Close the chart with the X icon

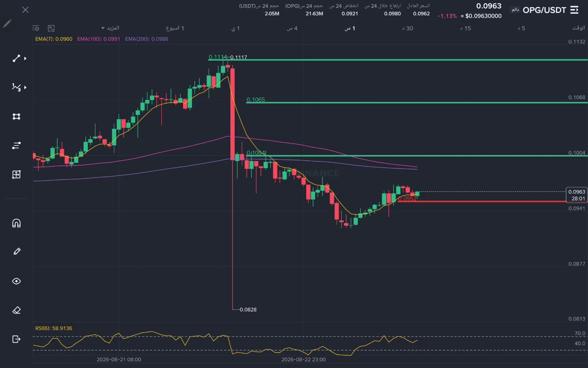click(x=25, y=10)
